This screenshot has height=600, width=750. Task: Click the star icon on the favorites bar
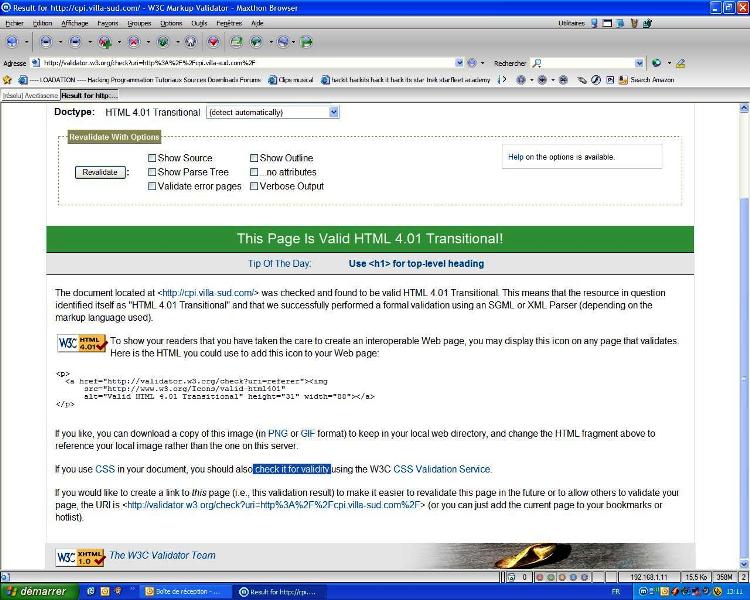[7, 80]
